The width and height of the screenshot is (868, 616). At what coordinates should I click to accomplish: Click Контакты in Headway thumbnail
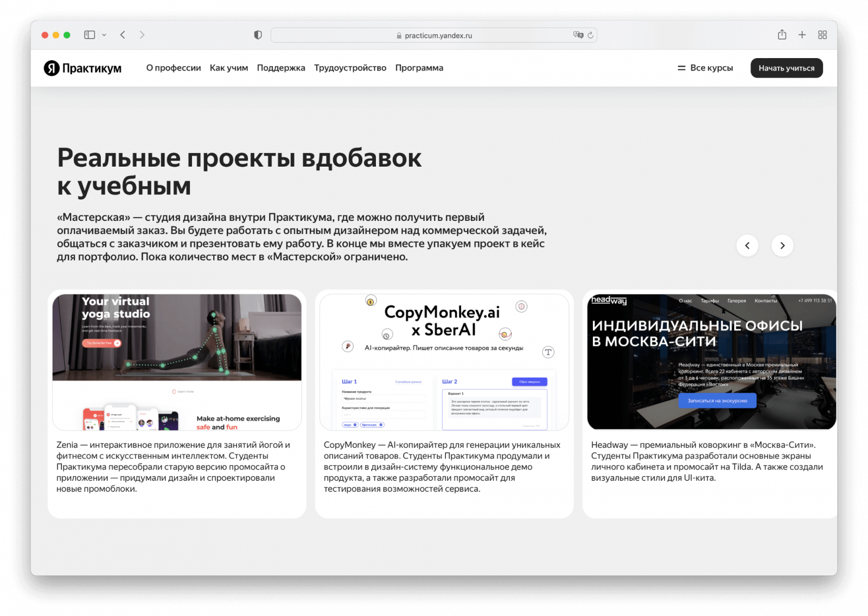pyautogui.click(x=765, y=301)
